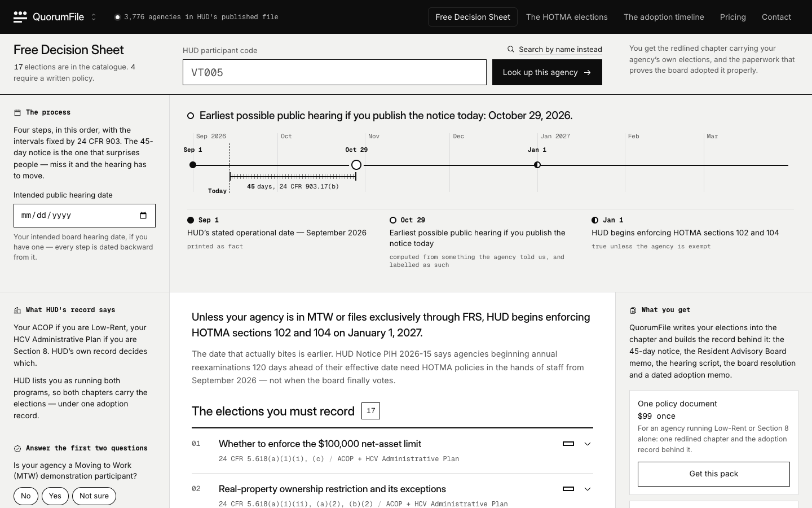Click the magnifier icon for name search

(x=511, y=49)
